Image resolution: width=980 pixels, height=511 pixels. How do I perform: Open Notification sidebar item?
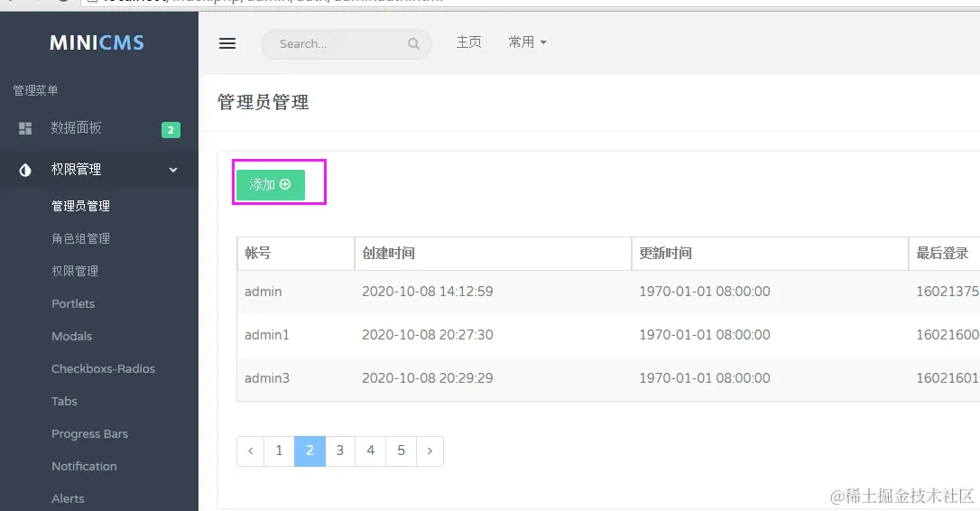pos(84,466)
